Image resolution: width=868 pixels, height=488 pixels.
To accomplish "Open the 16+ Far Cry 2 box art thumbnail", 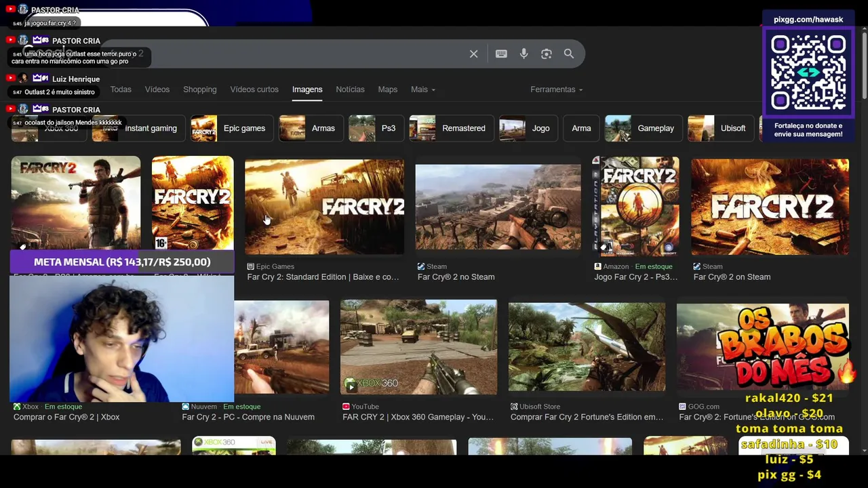I will click(x=193, y=203).
